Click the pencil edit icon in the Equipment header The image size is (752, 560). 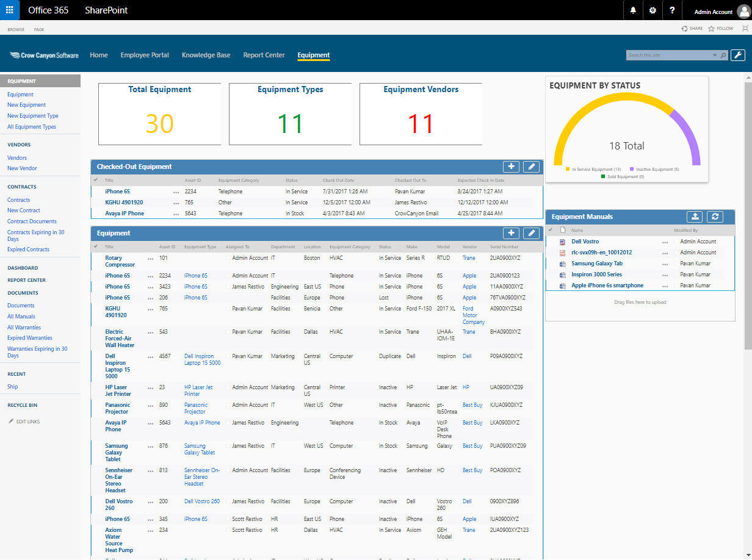click(532, 233)
